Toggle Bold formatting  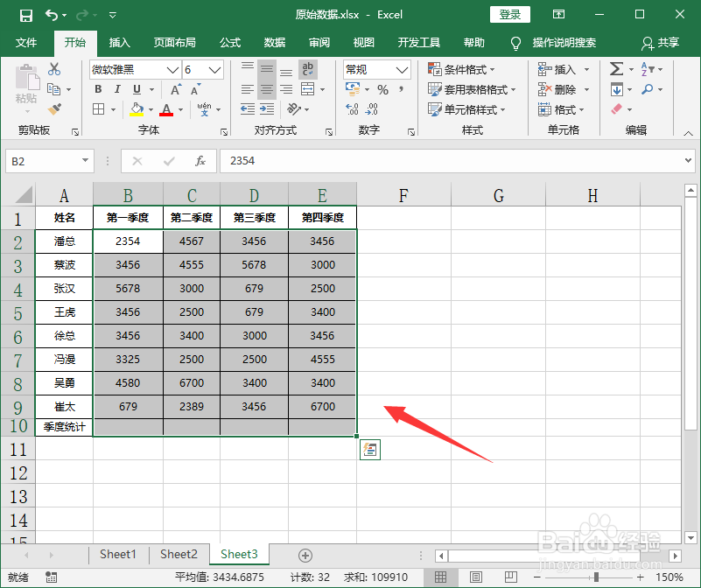point(98,89)
